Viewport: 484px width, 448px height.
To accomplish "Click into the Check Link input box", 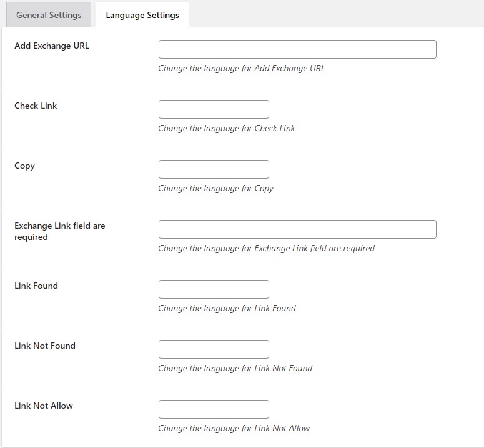I will [x=214, y=109].
